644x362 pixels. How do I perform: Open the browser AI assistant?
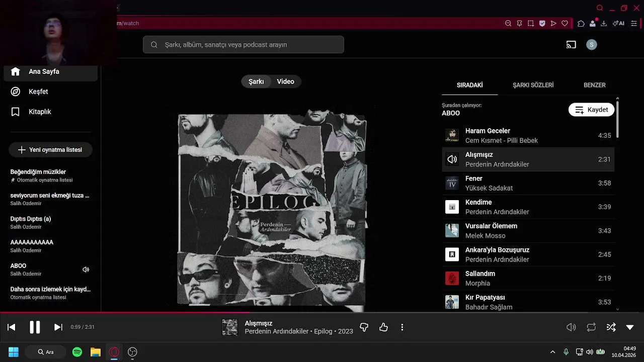tap(619, 23)
